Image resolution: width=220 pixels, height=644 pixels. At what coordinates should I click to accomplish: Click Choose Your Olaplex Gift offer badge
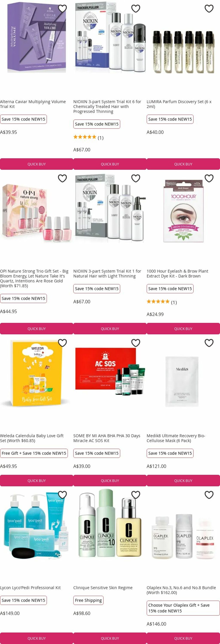coord(183,608)
